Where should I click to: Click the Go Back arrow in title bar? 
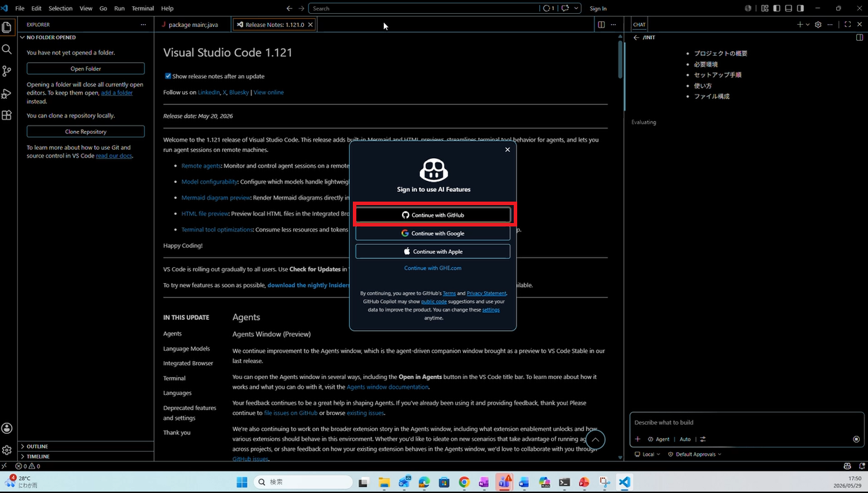(289, 8)
